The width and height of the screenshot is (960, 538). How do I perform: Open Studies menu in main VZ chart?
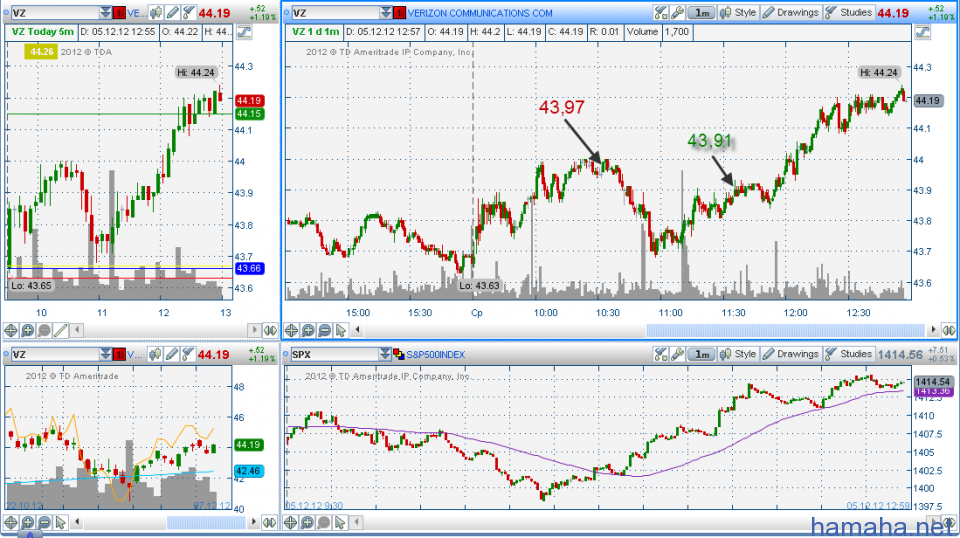coord(848,12)
